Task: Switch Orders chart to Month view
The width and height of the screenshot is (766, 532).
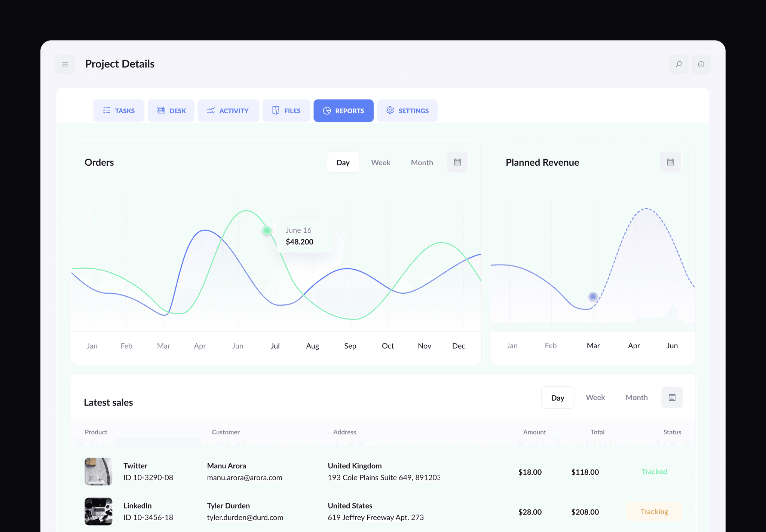Action: [422, 162]
